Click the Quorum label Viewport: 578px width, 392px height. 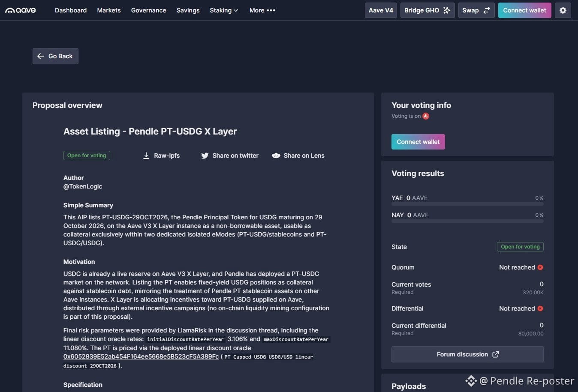point(403,267)
